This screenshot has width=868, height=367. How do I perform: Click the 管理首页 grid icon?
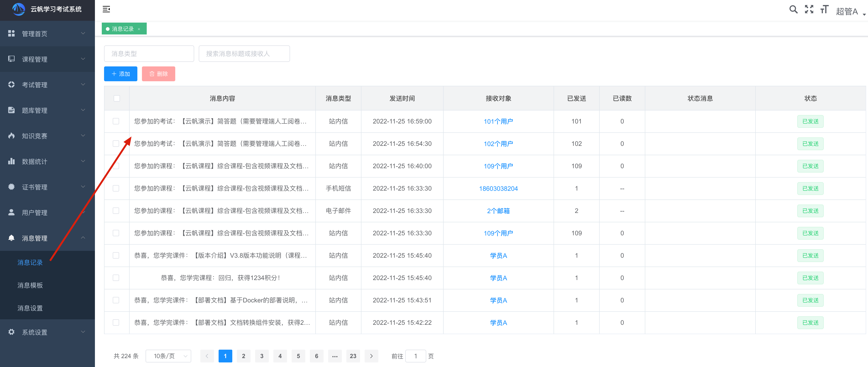(x=11, y=33)
